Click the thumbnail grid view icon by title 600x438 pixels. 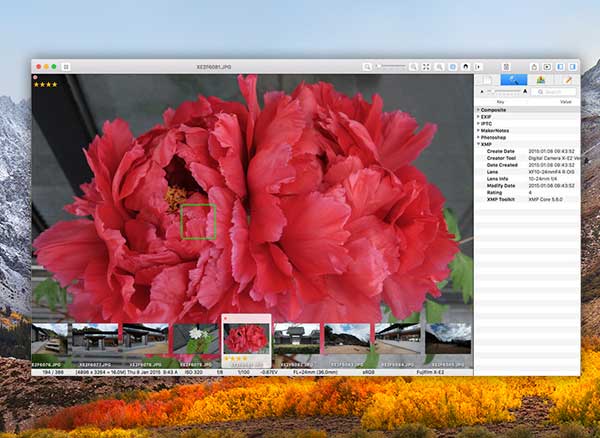(66, 67)
